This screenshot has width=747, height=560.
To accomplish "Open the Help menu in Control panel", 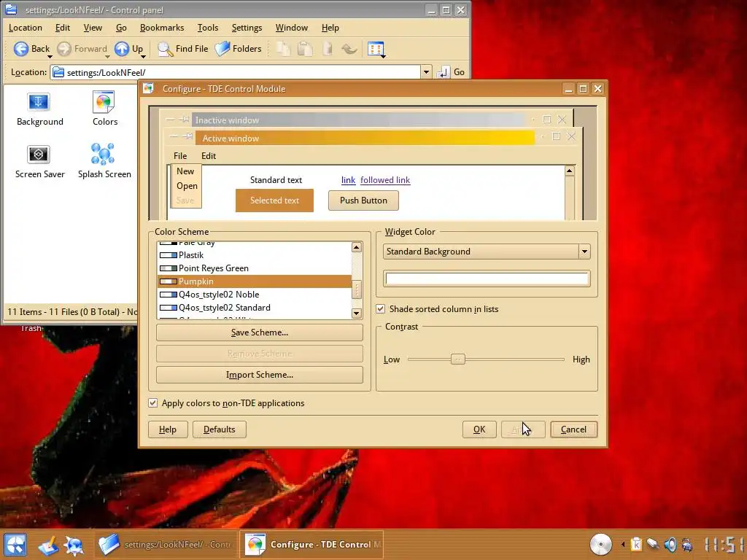I will point(330,28).
